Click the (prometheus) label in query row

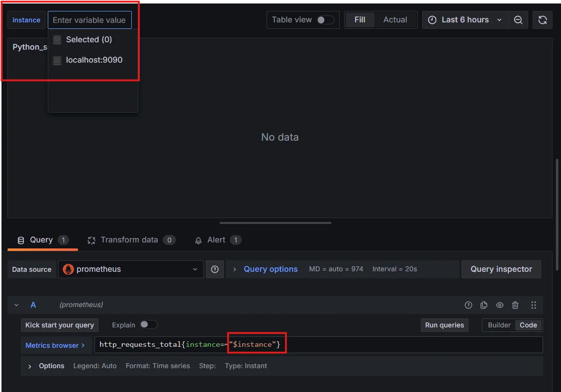tap(81, 305)
